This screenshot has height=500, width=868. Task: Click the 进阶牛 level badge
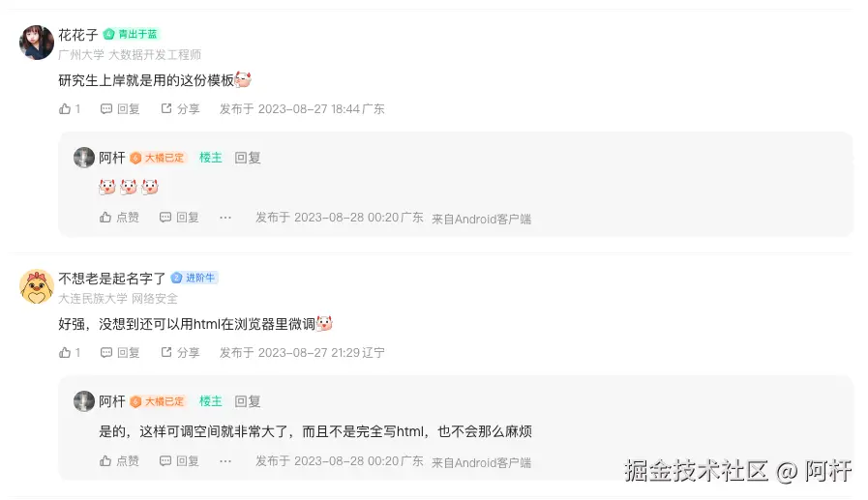(194, 278)
